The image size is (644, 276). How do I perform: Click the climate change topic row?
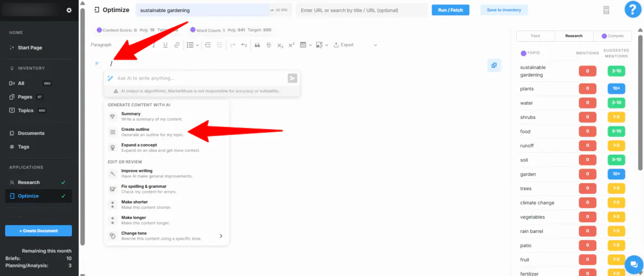click(x=574, y=203)
